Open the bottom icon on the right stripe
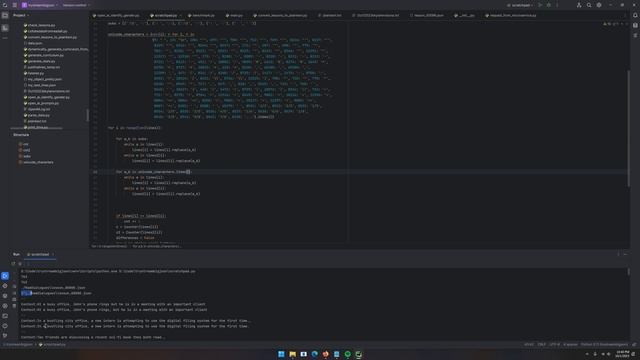The width and height of the screenshot is (640, 360). 635,36
